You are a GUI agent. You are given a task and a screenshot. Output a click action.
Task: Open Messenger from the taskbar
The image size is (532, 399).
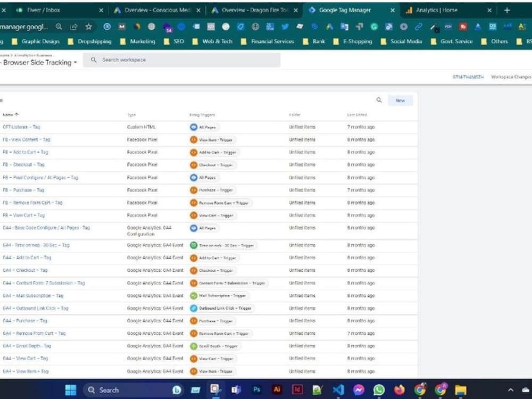pyautogui.click(x=359, y=390)
